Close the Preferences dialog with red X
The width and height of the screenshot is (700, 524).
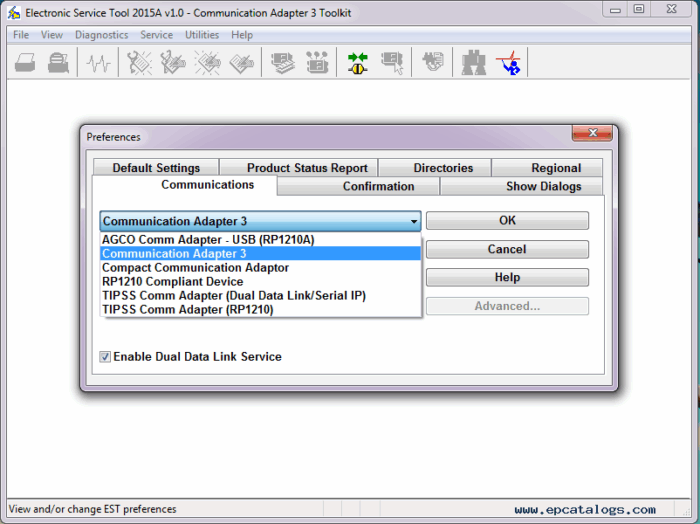point(592,133)
